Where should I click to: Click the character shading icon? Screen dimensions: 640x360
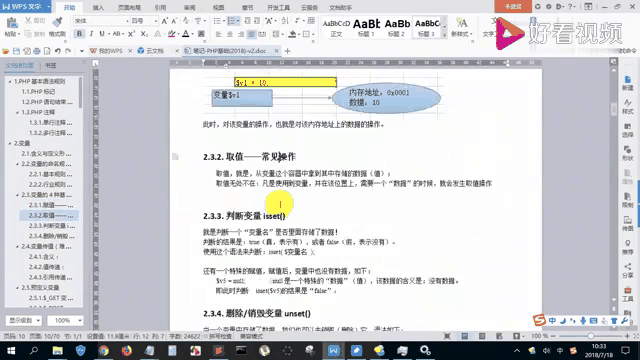click(x=201, y=34)
